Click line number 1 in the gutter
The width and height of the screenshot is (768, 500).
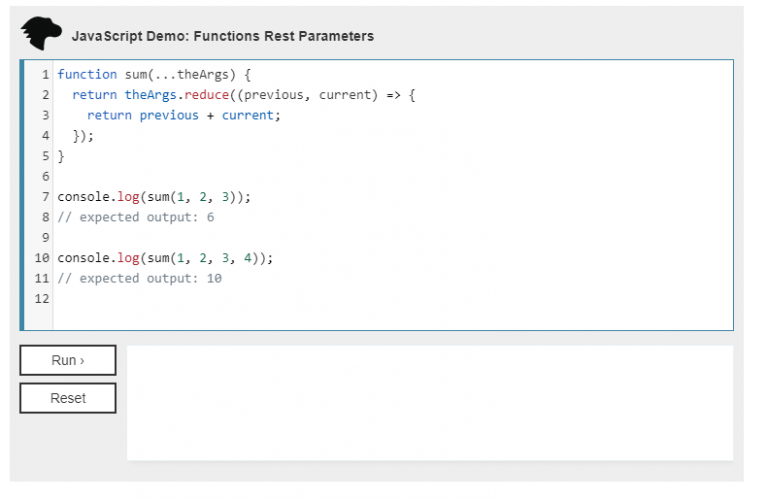point(46,74)
